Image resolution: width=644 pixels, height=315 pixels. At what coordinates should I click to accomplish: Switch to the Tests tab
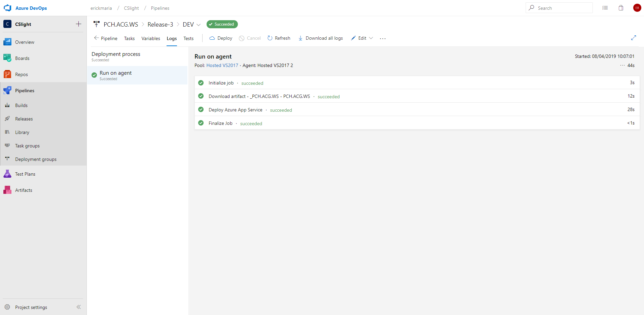pos(188,38)
